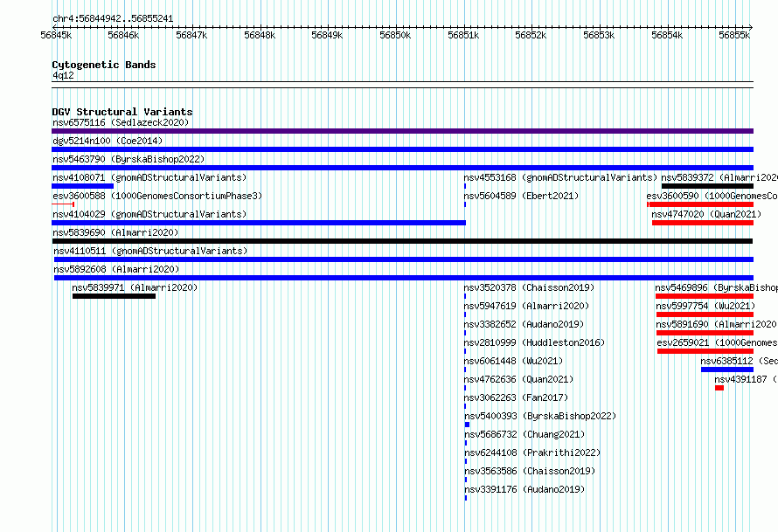Open esv3600588 1000GenomesConsortiumPhase3 entry

(157, 196)
